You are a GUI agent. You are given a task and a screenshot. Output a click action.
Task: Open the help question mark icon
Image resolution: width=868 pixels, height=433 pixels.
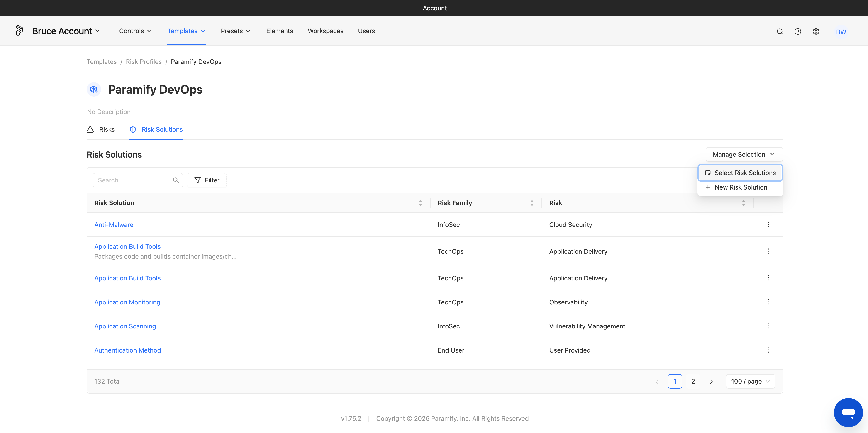(797, 31)
